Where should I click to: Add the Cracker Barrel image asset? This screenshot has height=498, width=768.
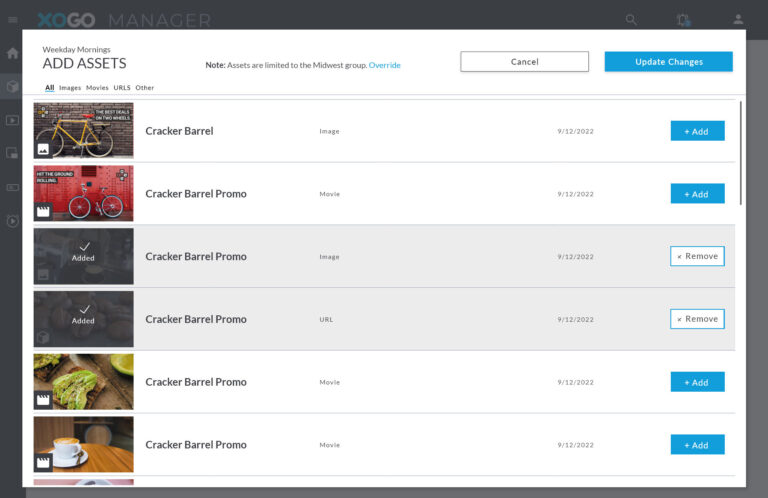point(697,131)
